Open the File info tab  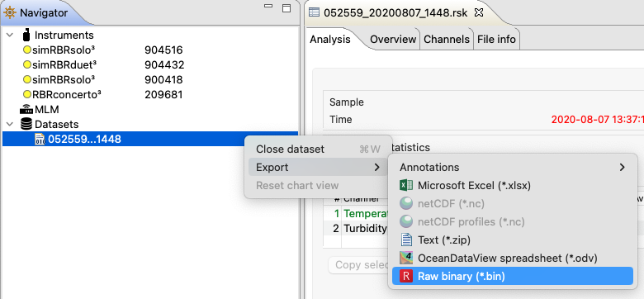(496, 40)
